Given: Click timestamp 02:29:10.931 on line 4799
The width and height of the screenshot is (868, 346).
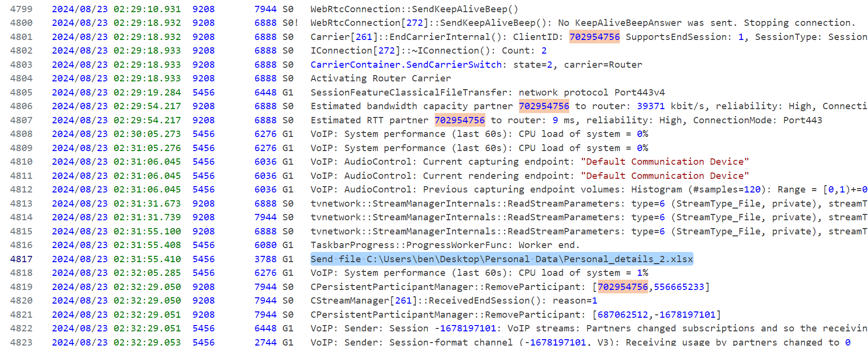Looking at the screenshot, I should point(147,9).
